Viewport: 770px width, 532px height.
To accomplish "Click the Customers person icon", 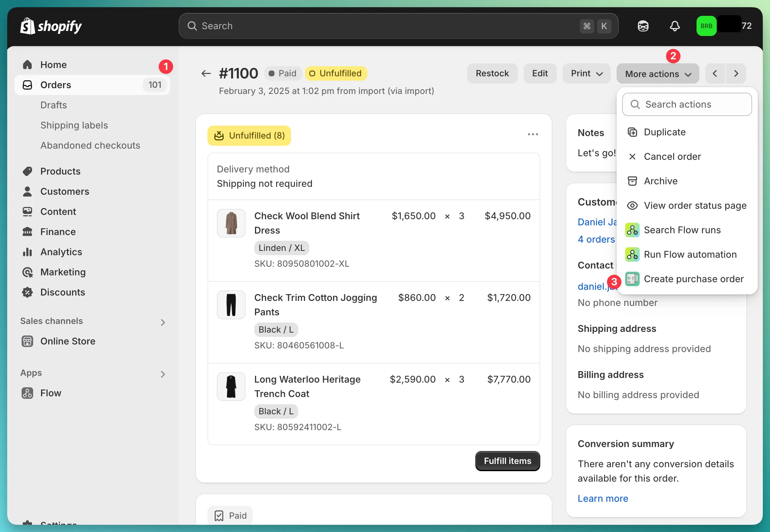I will 27,191.
